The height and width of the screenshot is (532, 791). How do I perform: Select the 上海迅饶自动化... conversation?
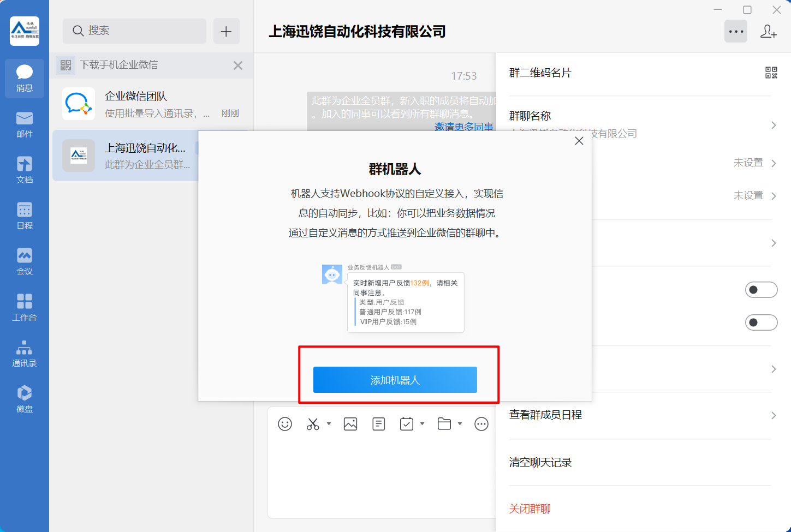coord(126,156)
